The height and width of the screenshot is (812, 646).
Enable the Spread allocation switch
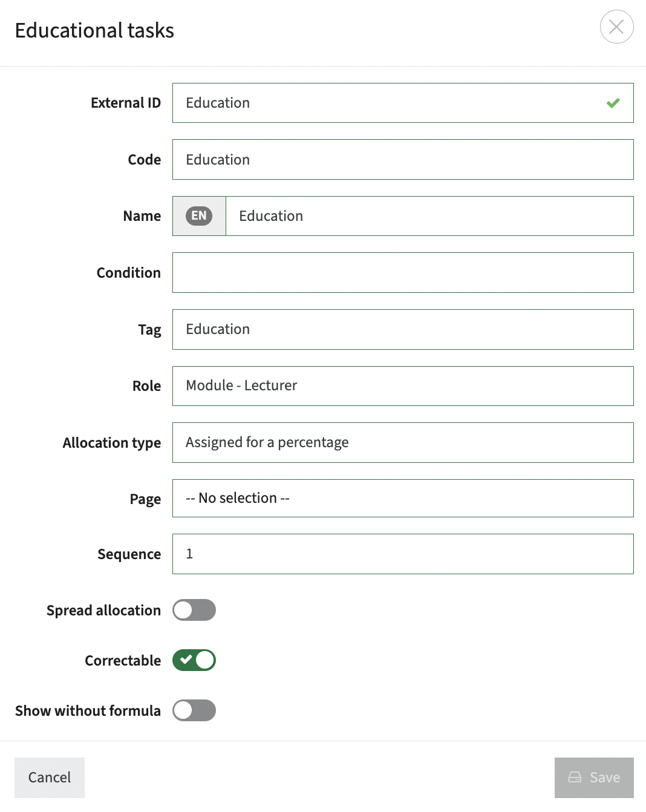tap(194, 610)
